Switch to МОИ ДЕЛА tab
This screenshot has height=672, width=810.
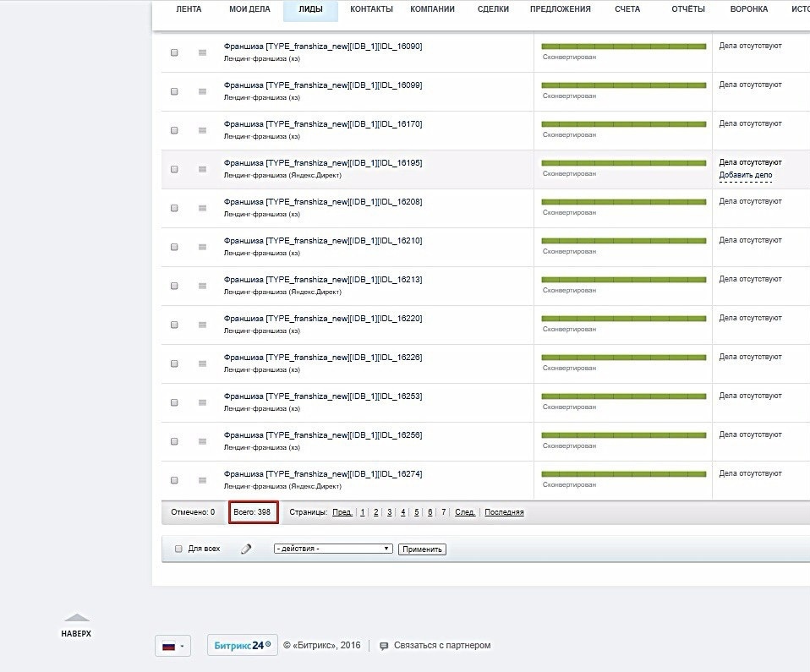(x=249, y=8)
